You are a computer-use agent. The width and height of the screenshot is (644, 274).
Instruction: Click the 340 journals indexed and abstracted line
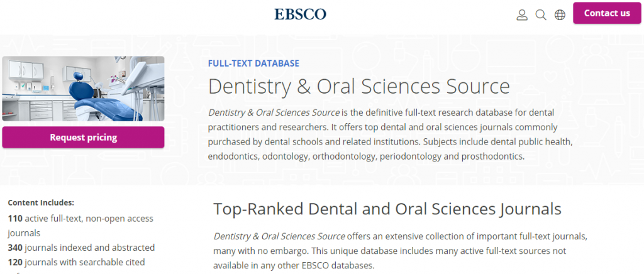click(x=81, y=248)
